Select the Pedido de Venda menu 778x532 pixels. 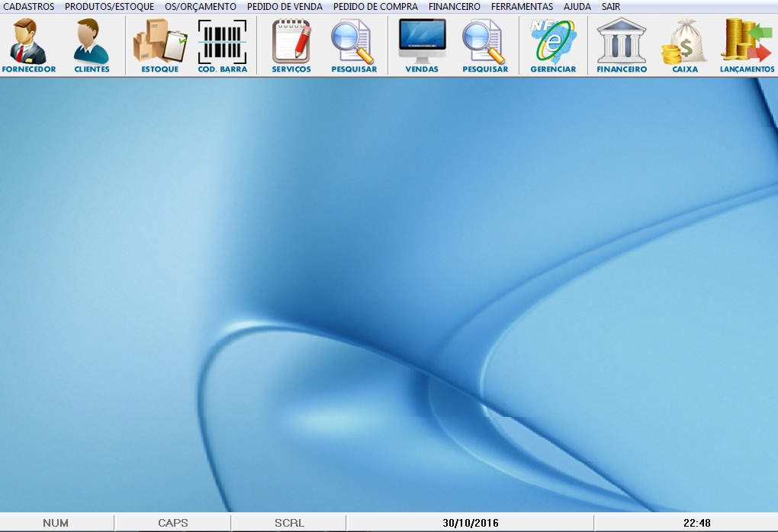point(285,6)
